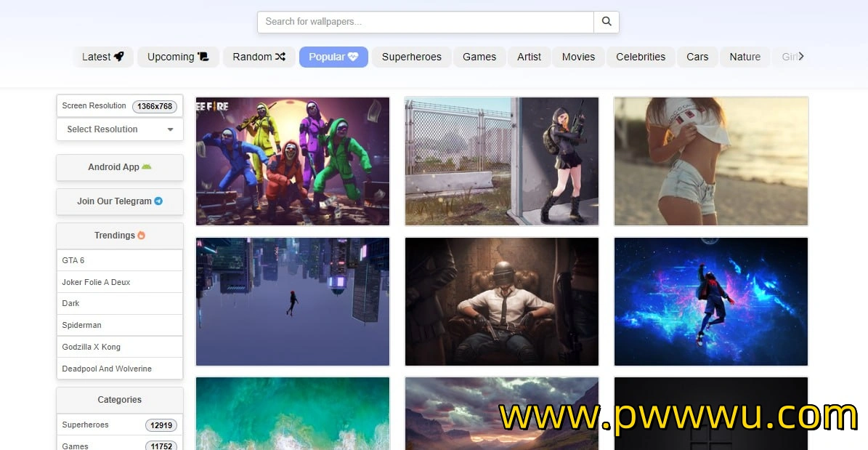Open the PUBG helmet man in armchair wallpaper
Viewport: 868px width, 450px height.
501,302
